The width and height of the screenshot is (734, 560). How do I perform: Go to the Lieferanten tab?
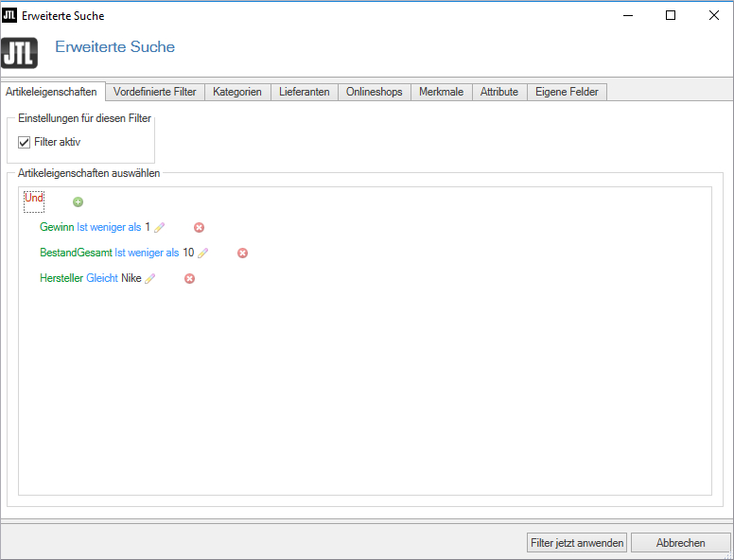[305, 92]
